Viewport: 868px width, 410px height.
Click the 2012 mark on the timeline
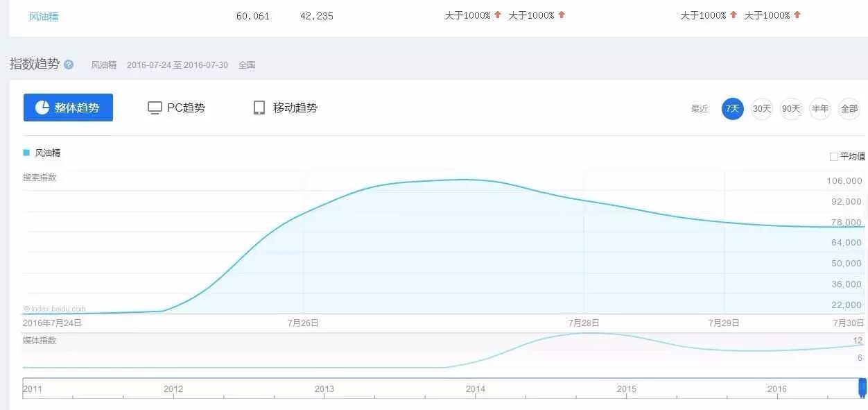[x=173, y=389]
